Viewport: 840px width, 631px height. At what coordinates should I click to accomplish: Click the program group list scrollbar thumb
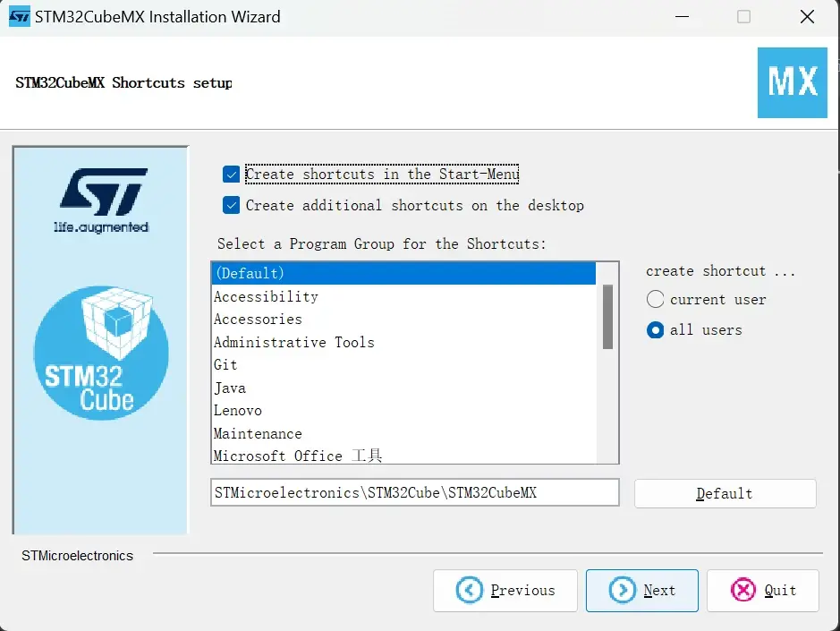point(607,317)
